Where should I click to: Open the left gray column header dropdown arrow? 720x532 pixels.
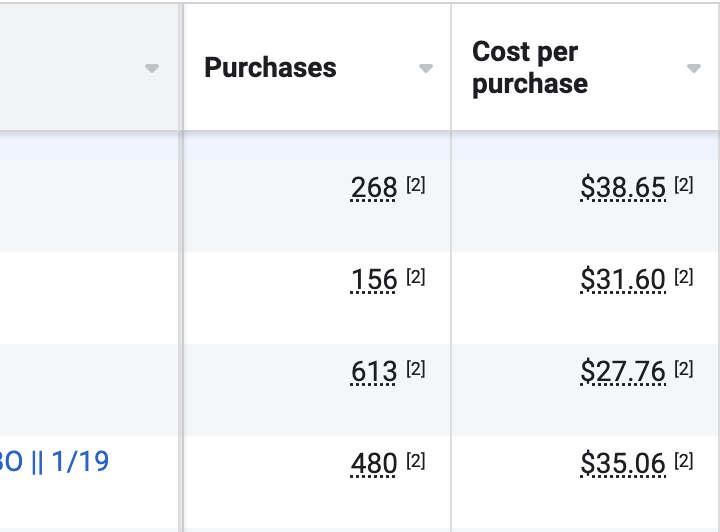tap(152, 68)
